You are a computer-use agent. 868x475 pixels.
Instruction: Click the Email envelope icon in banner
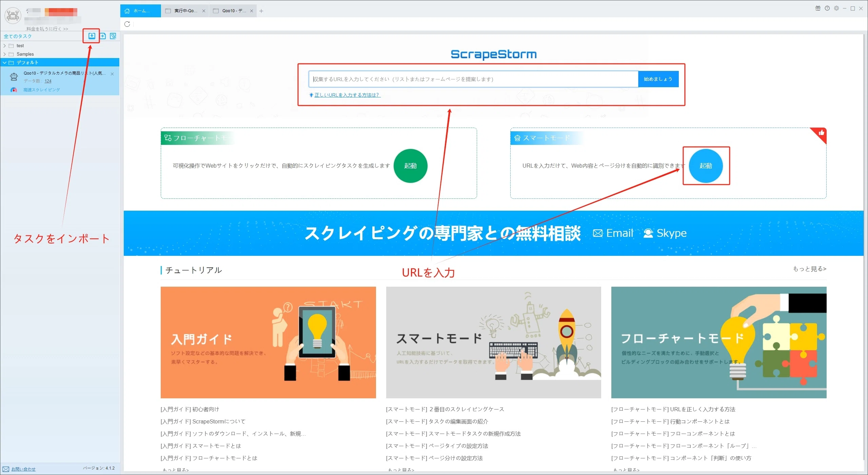(x=598, y=233)
